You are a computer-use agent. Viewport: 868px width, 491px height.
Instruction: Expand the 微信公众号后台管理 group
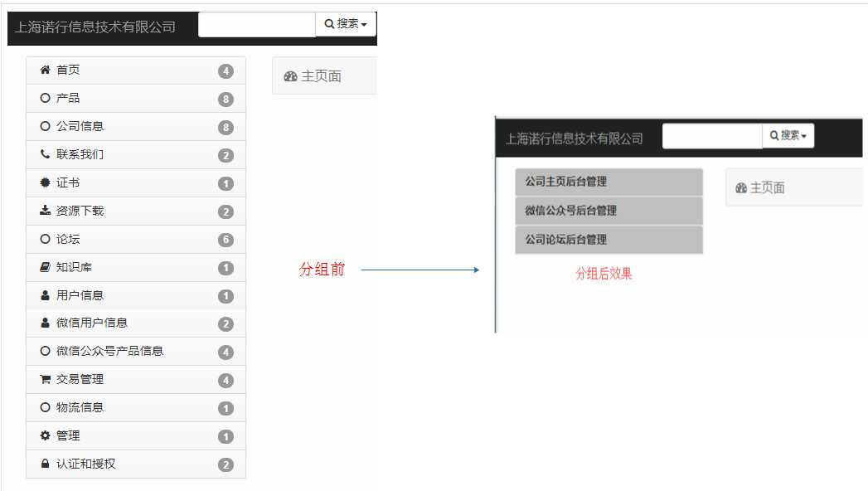pos(609,211)
